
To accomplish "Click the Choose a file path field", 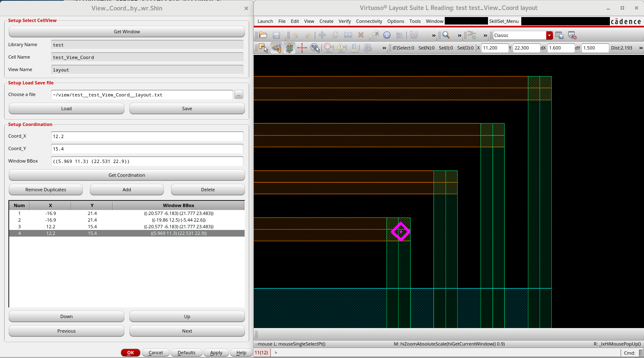I will tap(142, 95).
